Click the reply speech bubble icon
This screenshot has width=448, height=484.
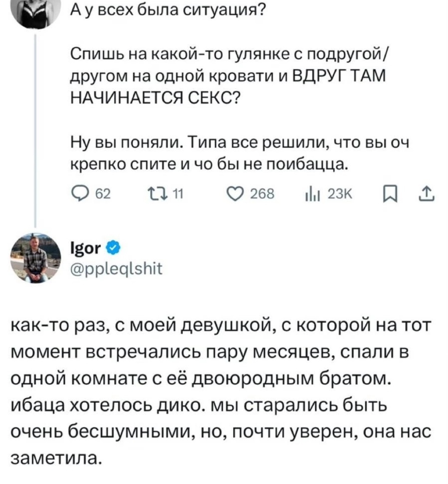pos(78,194)
